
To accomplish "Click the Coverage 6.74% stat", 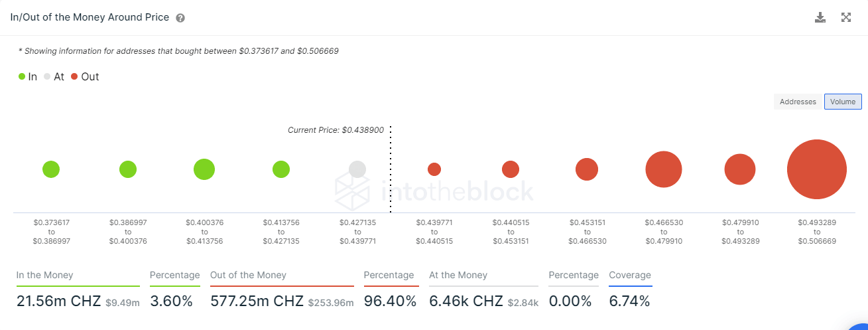I will coord(629,301).
